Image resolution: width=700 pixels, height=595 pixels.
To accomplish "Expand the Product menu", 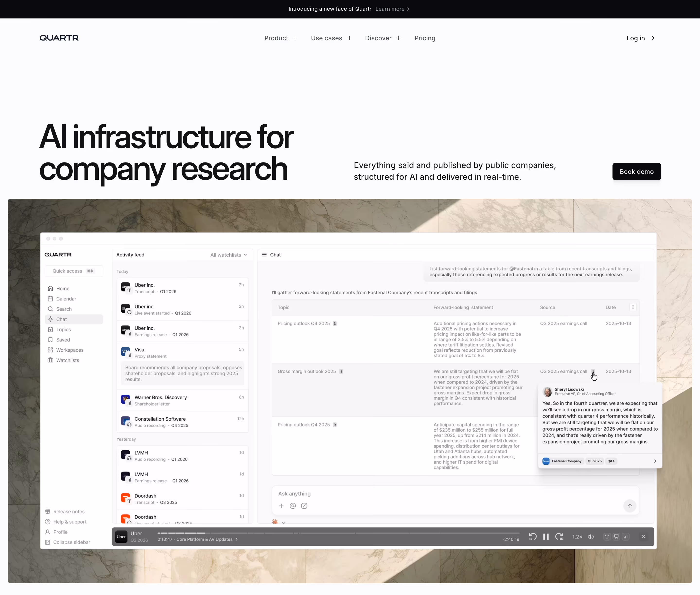I will [x=281, y=38].
